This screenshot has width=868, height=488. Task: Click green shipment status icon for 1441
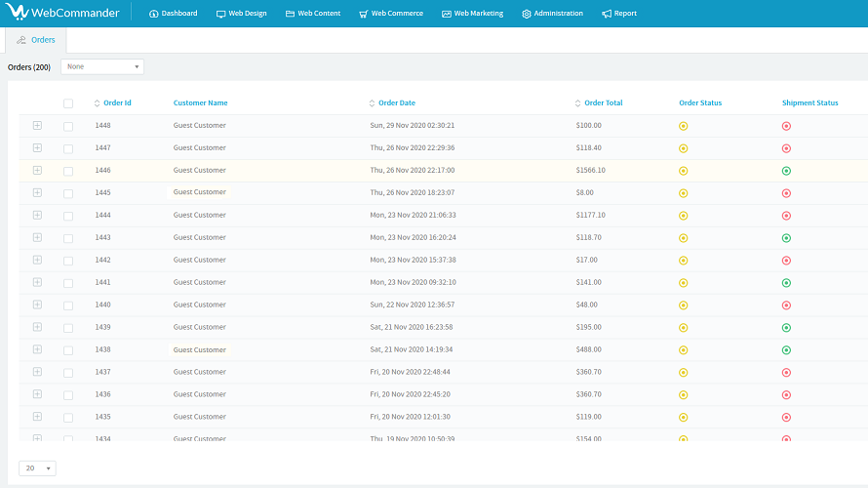[786, 283]
